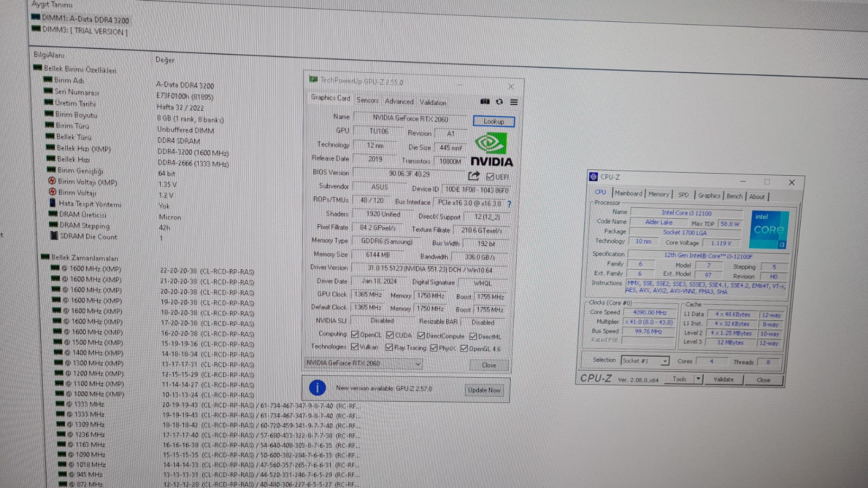Toggle the DirectML checkbox
868x488 pixels.
point(473,337)
